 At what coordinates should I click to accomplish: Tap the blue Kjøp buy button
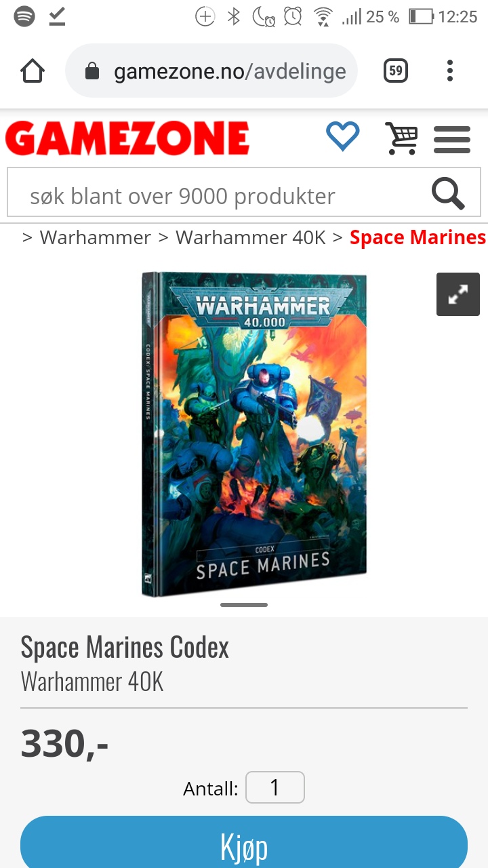click(x=244, y=843)
